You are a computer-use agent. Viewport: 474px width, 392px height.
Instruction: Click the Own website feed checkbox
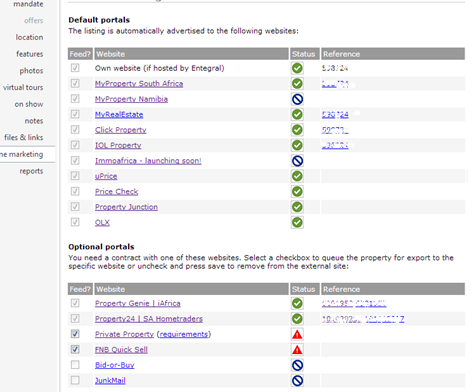[75, 68]
